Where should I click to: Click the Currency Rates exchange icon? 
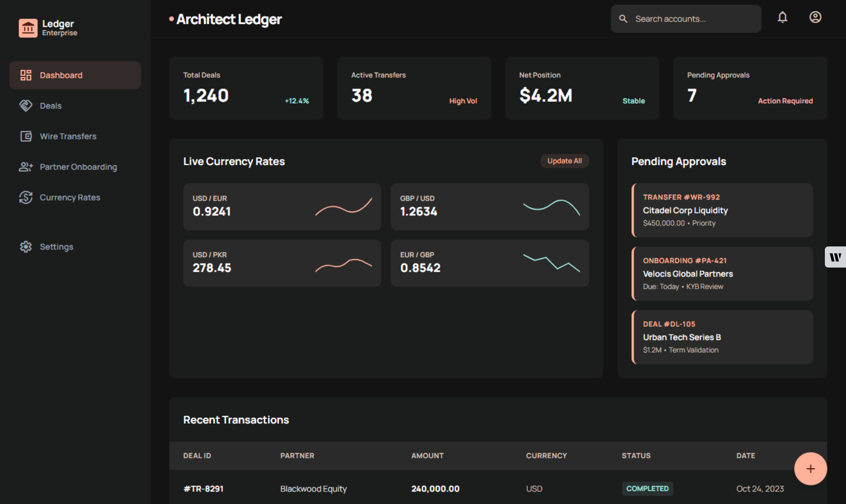(x=26, y=197)
